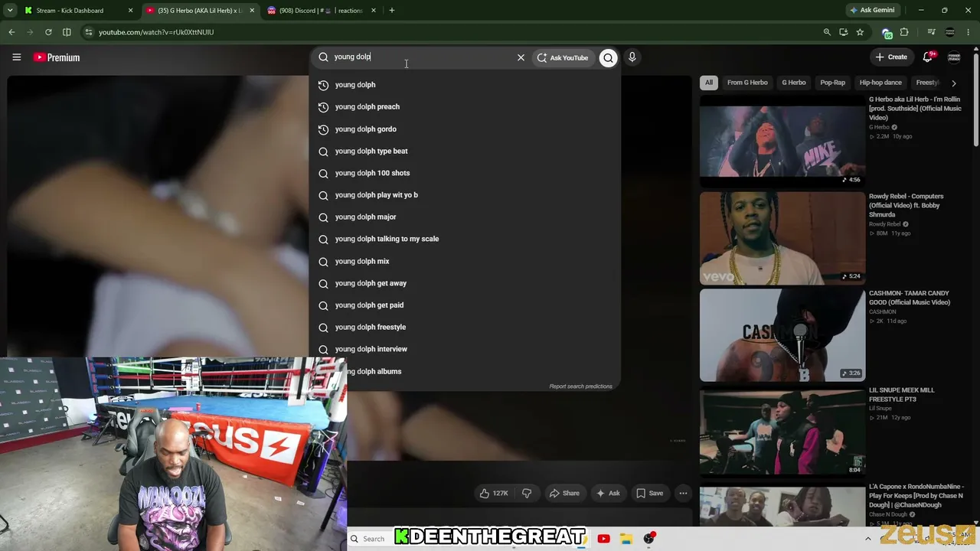Close the Discord tab
This screenshot has height=551, width=980.
pyautogui.click(x=374, y=11)
